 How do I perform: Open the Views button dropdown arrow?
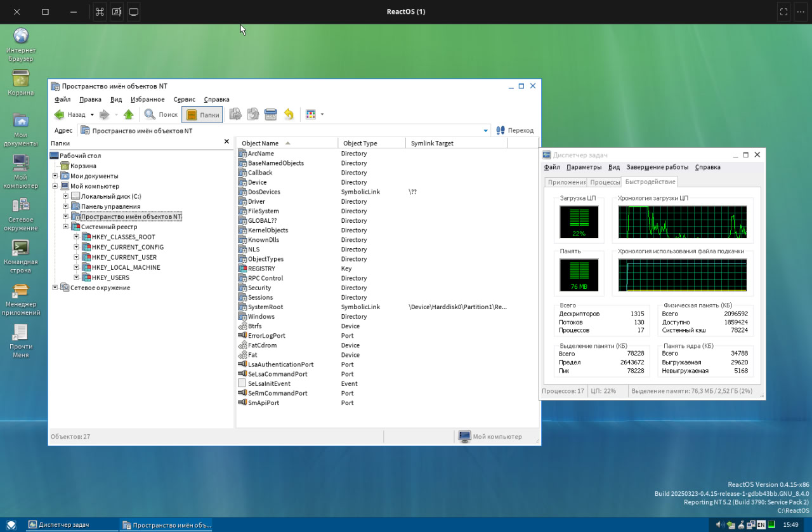tap(322, 115)
